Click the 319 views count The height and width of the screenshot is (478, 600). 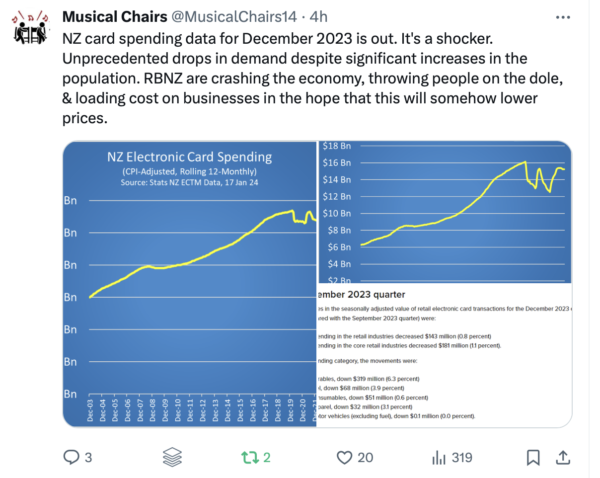coord(461,458)
